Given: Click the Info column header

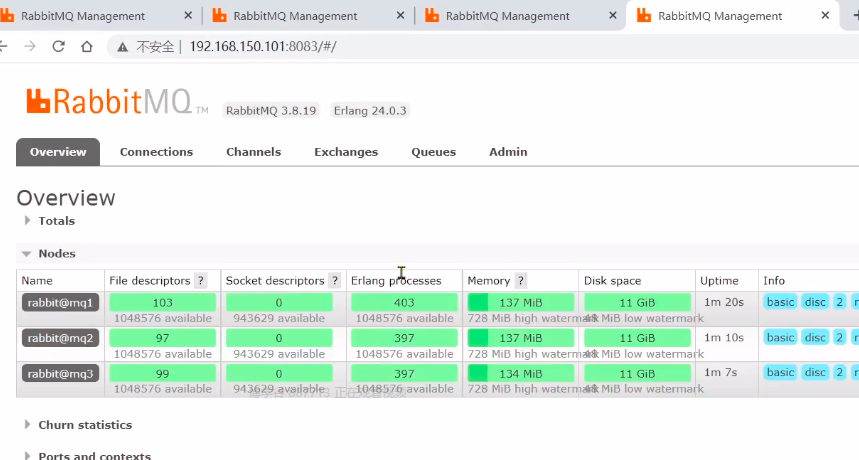Looking at the screenshot, I should [774, 281].
